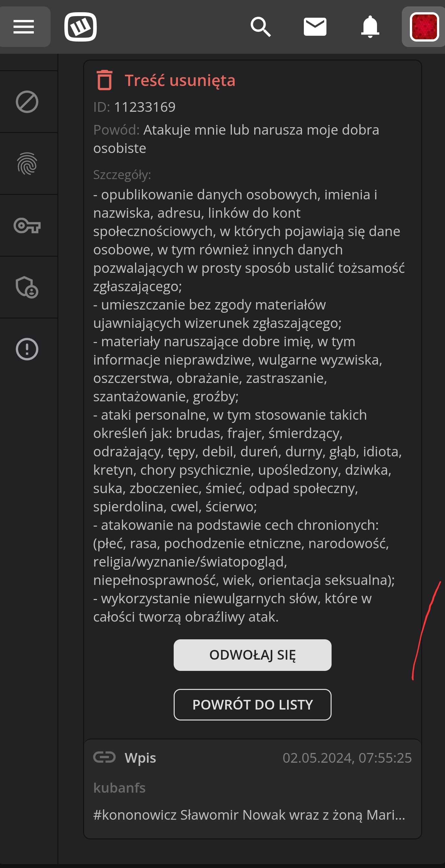Open the search magnifier icon

(x=260, y=27)
